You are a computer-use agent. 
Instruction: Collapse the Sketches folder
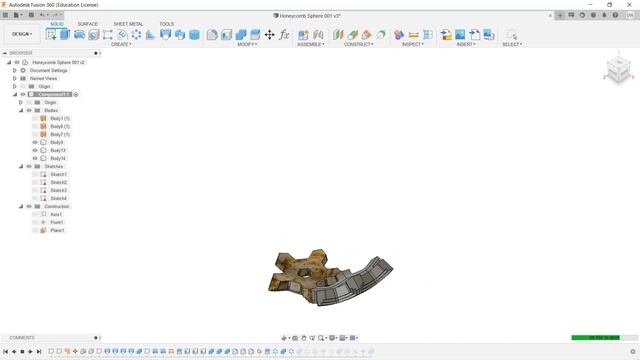point(21,166)
